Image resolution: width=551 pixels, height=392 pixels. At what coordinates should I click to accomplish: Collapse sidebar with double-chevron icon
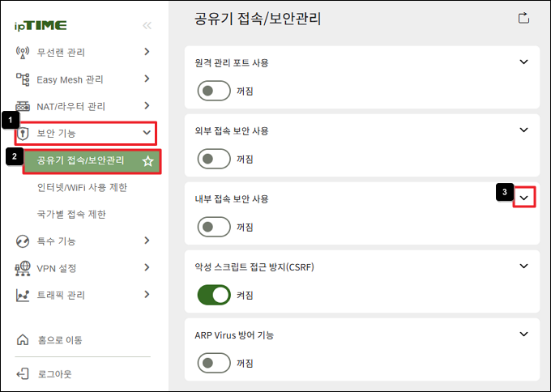[x=147, y=25]
